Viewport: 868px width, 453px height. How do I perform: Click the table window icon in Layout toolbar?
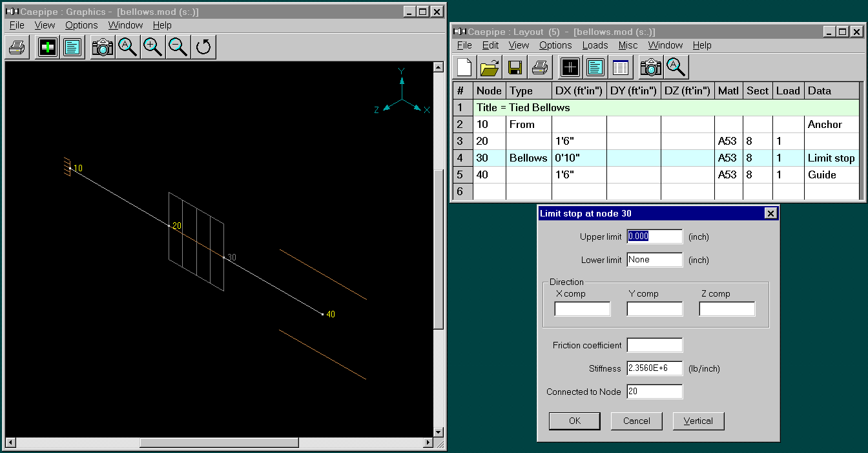coord(621,67)
